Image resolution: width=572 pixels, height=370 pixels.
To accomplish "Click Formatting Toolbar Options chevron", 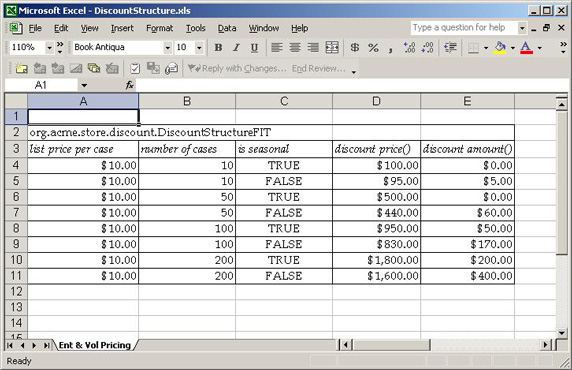I will [563, 47].
